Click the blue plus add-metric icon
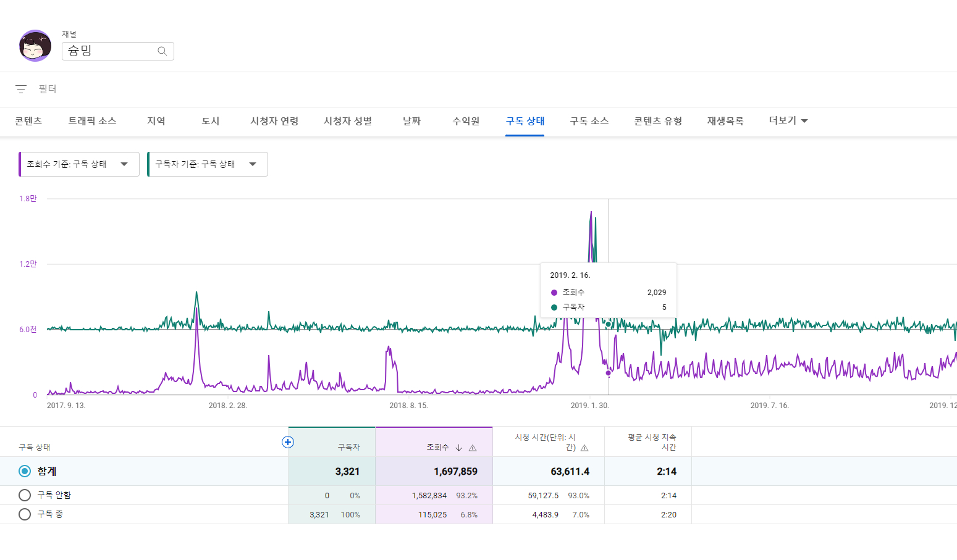 pos(288,442)
